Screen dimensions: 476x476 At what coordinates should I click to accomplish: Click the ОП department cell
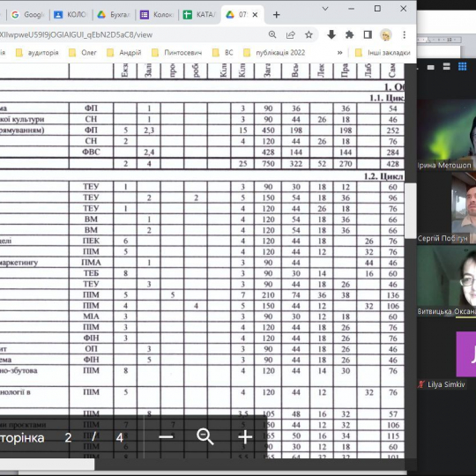coord(91,349)
